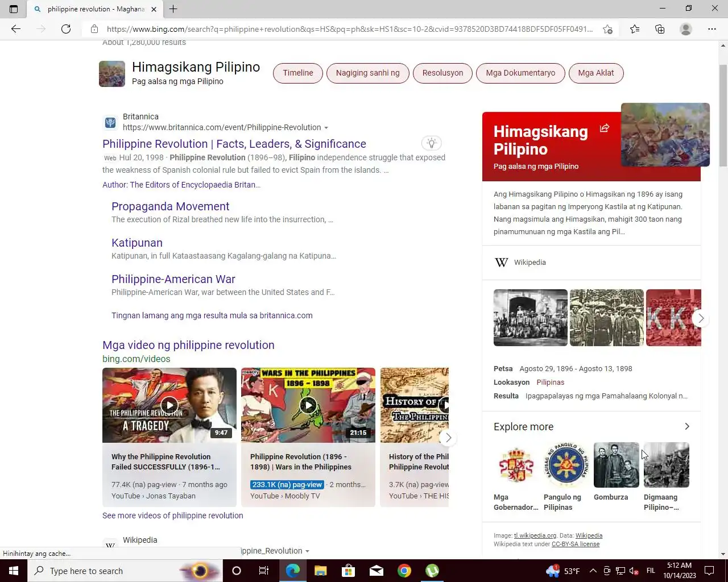The height and width of the screenshot is (582, 728).
Task: Click the browser Back arrow
Action: 16,29
